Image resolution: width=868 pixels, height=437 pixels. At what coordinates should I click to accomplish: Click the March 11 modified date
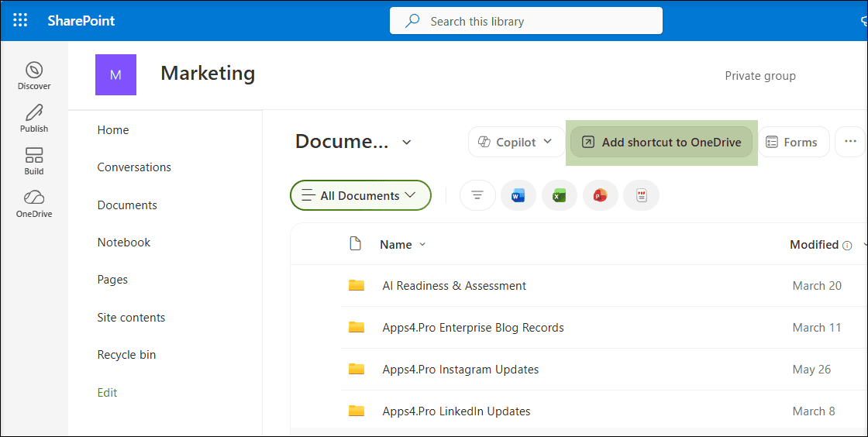pyautogui.click(x=817, y=328)
